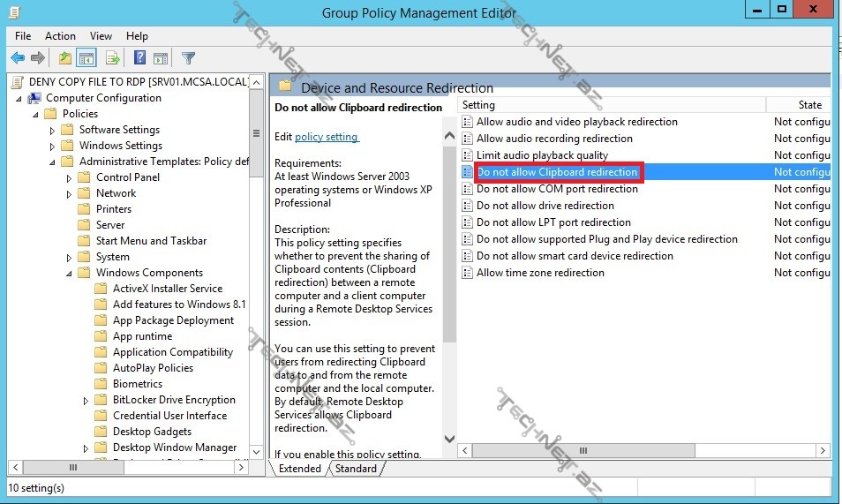Click settings list horizontal scrollbar right arrow
Screen dimensions: 842x504
coord(823,451)
